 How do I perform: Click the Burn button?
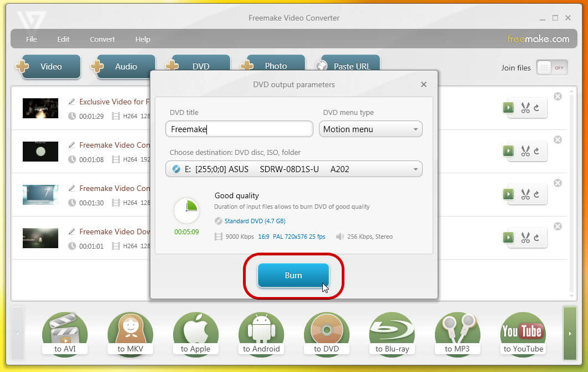click(293, 275)
